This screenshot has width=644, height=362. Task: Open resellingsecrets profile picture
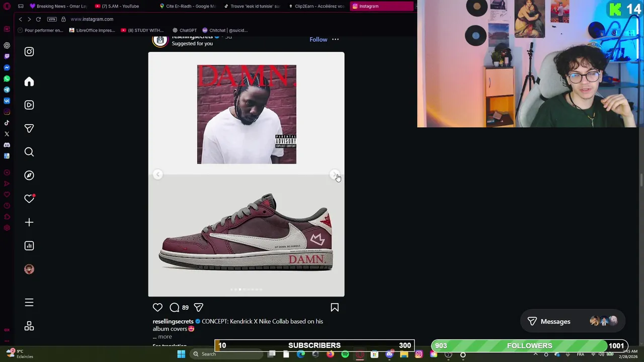[x=160, y=40]
